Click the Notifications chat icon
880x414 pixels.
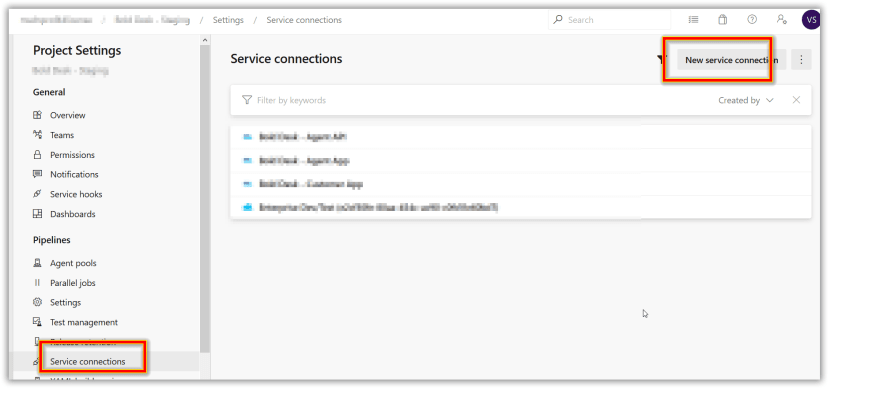38,174
